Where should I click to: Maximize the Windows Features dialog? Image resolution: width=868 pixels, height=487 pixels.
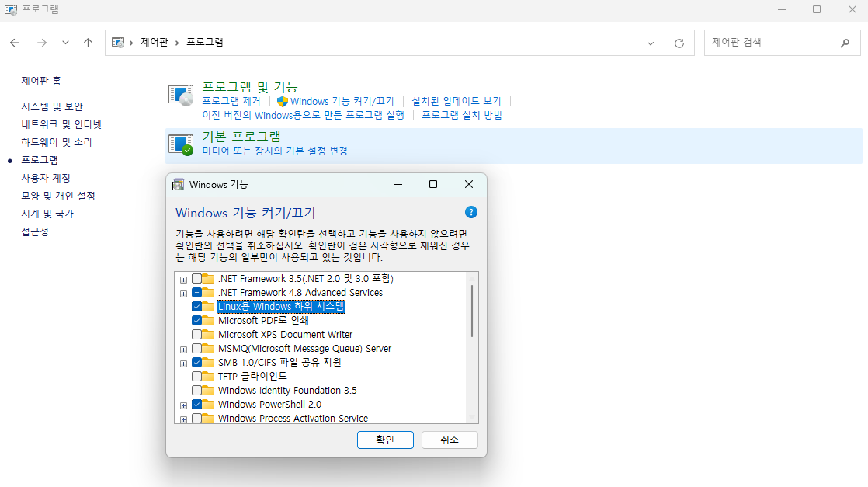(x=433, y=185)
